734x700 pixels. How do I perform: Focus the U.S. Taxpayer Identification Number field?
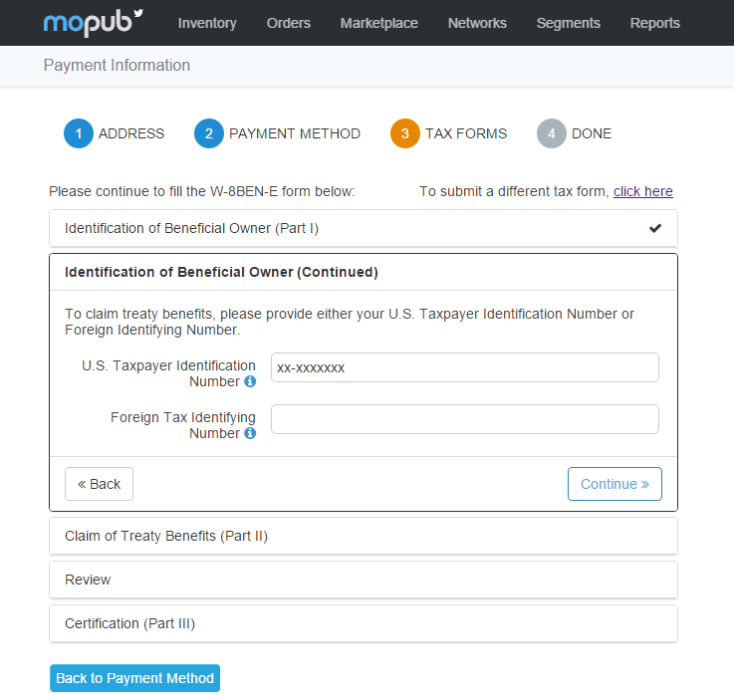pos(464,367)
